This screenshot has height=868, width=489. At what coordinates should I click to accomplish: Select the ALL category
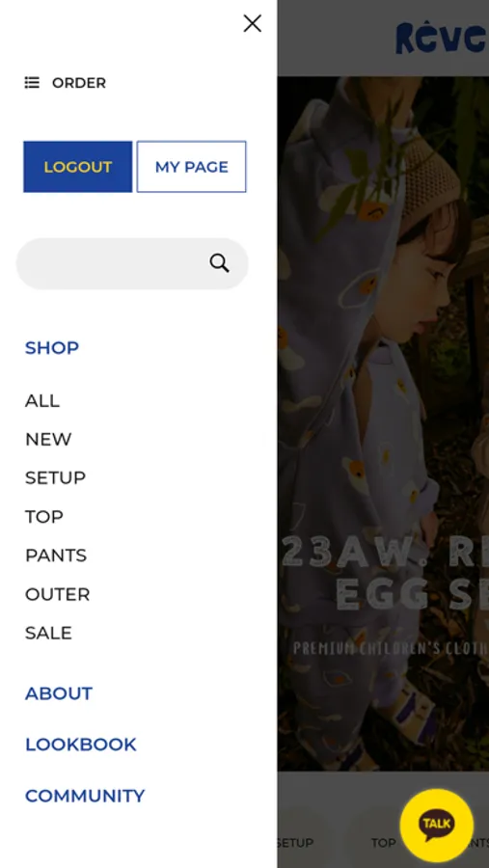[x=42, y=400]
